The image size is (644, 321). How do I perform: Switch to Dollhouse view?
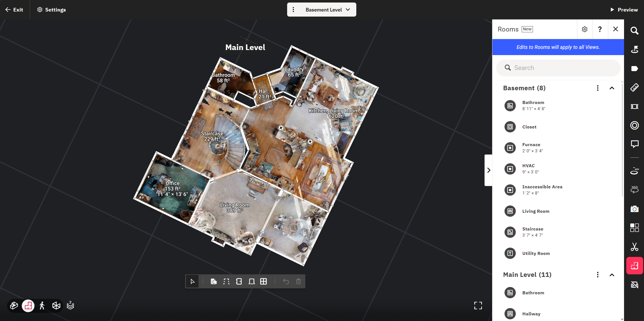click(x=14, y=306)
